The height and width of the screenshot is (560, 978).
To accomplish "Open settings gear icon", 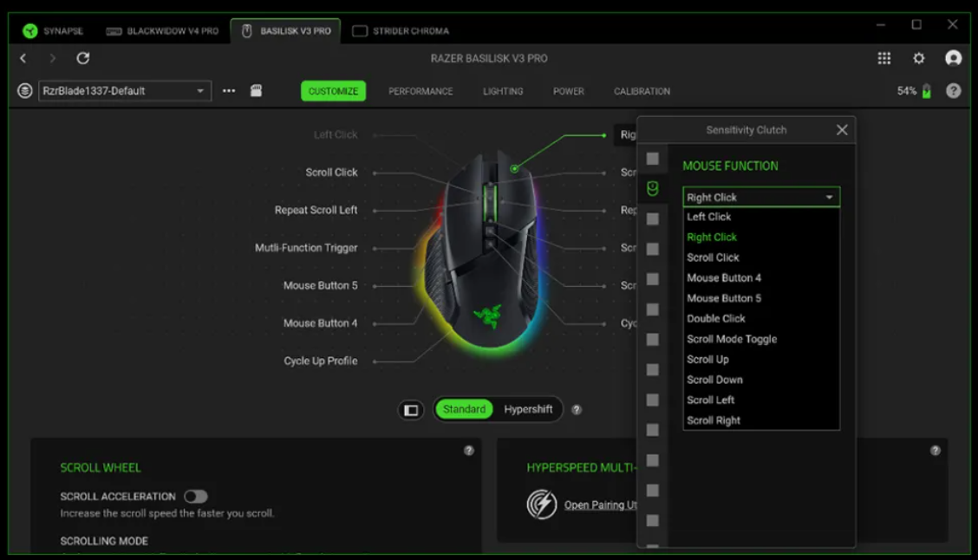I will 918,58.
